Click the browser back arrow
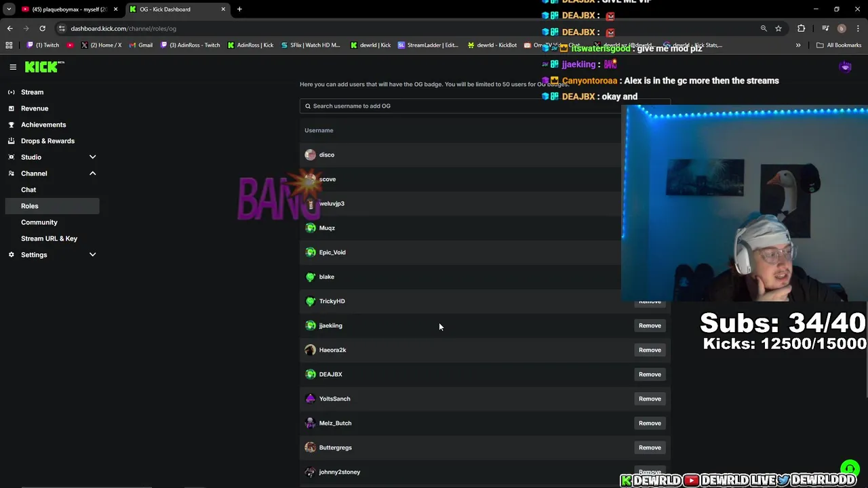Viewport: 868px width, 488px height. click(10, 28)
